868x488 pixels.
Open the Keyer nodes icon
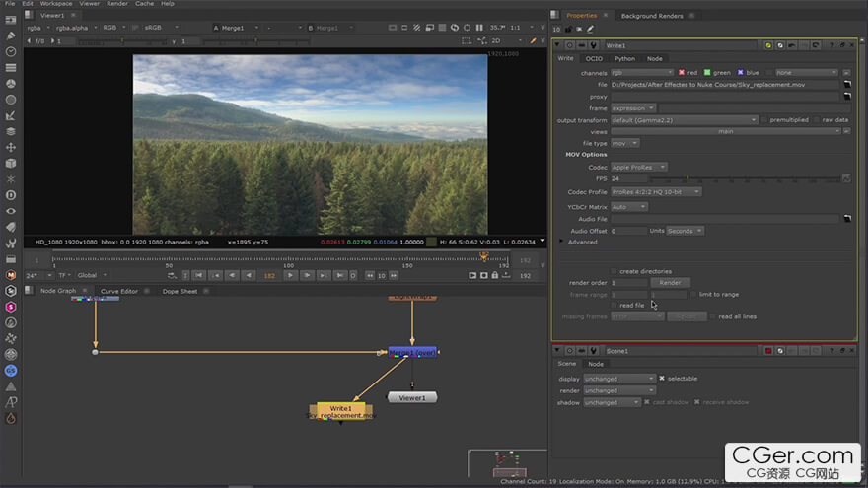point(11,115)
